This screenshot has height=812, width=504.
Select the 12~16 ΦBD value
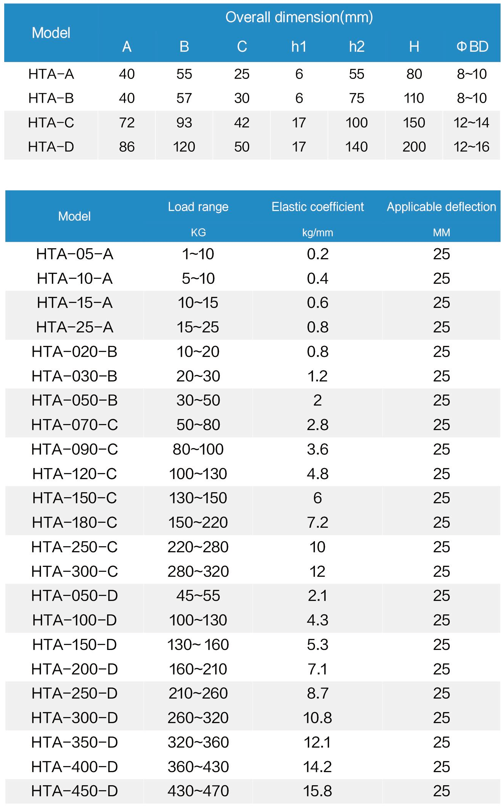coord(471,147)
